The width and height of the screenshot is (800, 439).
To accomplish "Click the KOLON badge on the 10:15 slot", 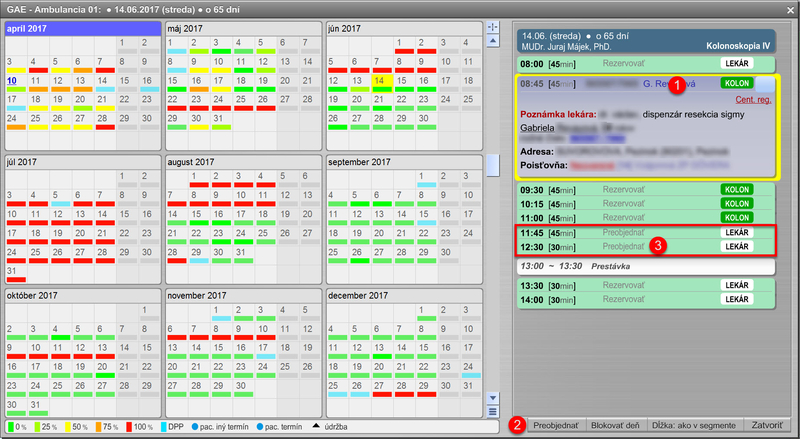I will [x=735, y=203].
